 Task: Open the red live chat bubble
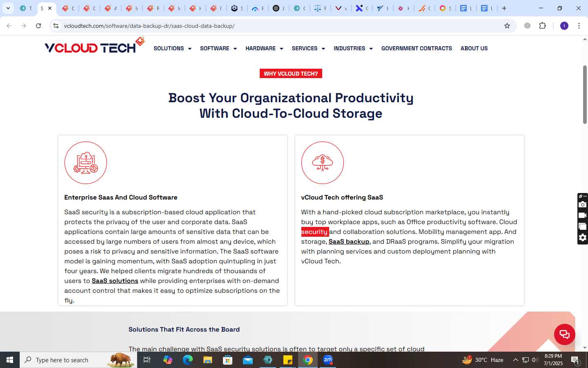[x=565, y=334]
